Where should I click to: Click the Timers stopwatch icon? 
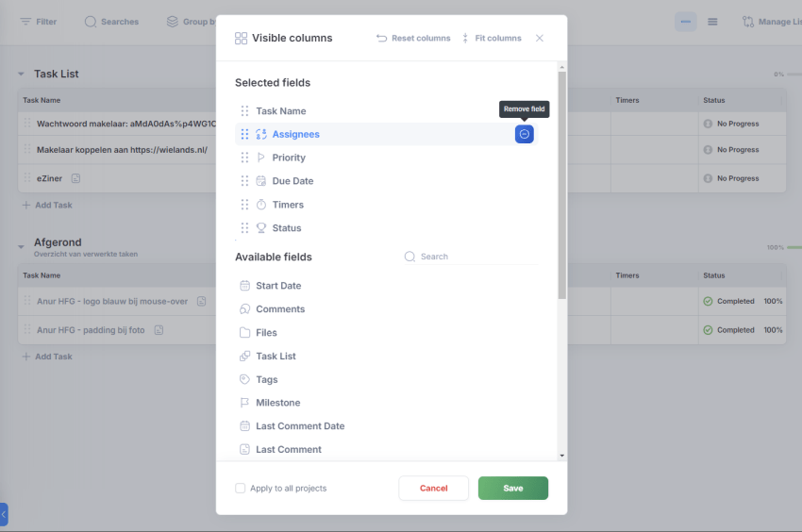click(x=261, y=205)
